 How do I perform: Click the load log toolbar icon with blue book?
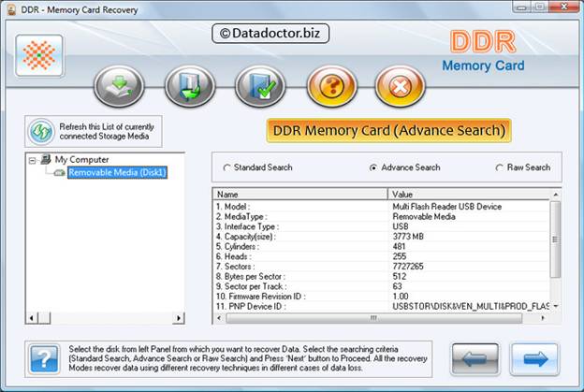[x=190, y=86]
